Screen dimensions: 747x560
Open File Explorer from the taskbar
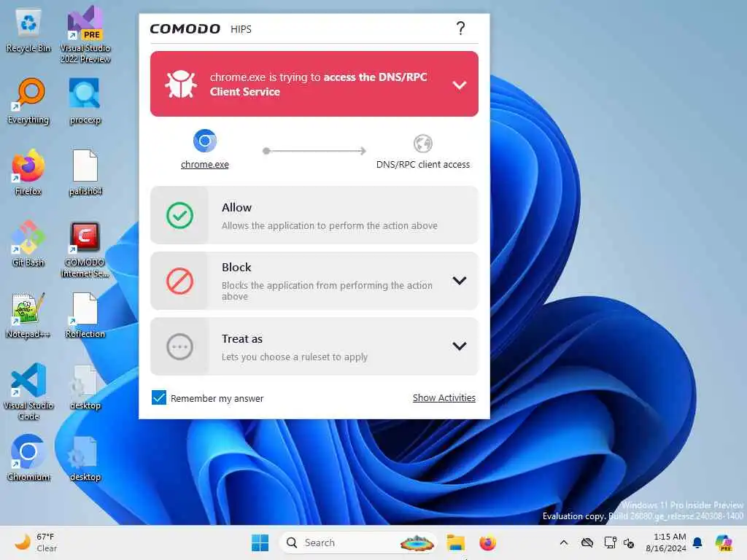455,542
